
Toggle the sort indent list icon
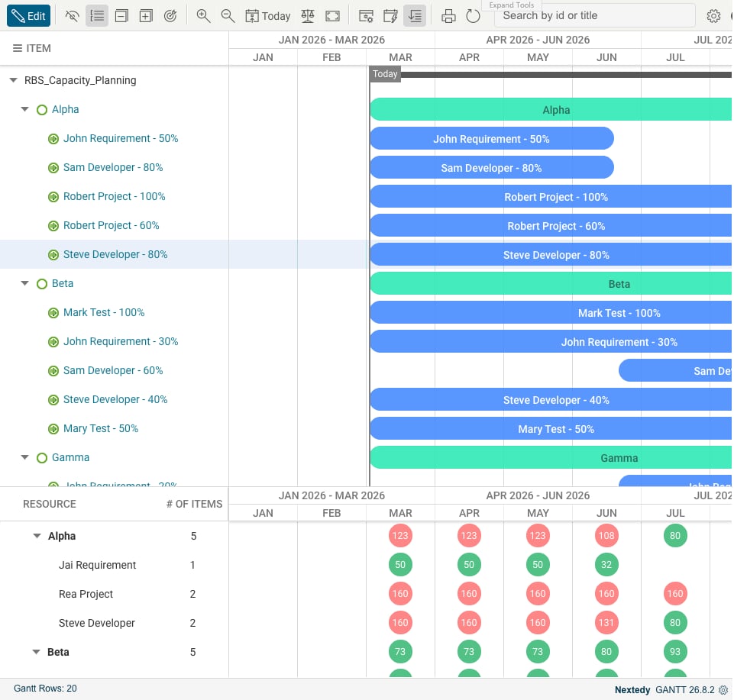coord(415,16)
